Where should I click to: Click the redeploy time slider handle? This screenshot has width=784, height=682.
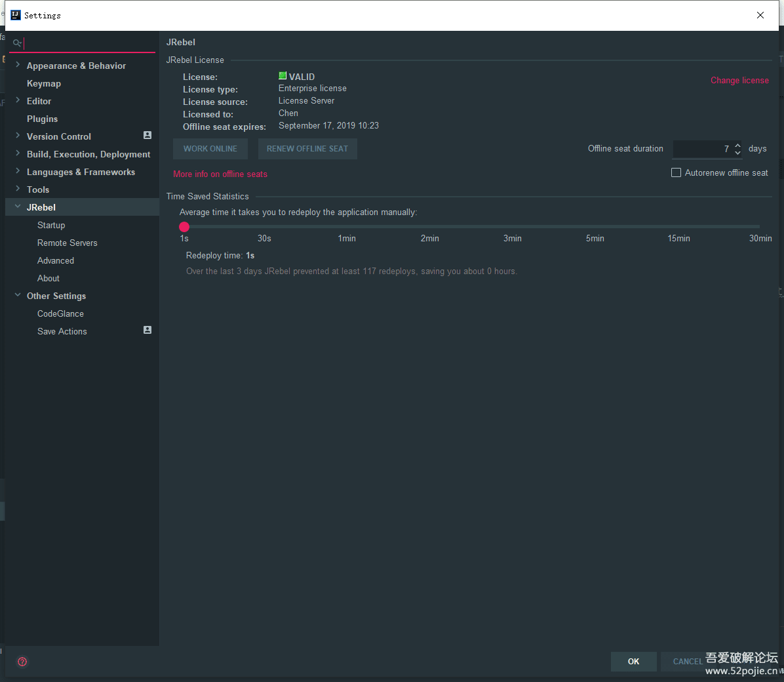coord(184,227)
